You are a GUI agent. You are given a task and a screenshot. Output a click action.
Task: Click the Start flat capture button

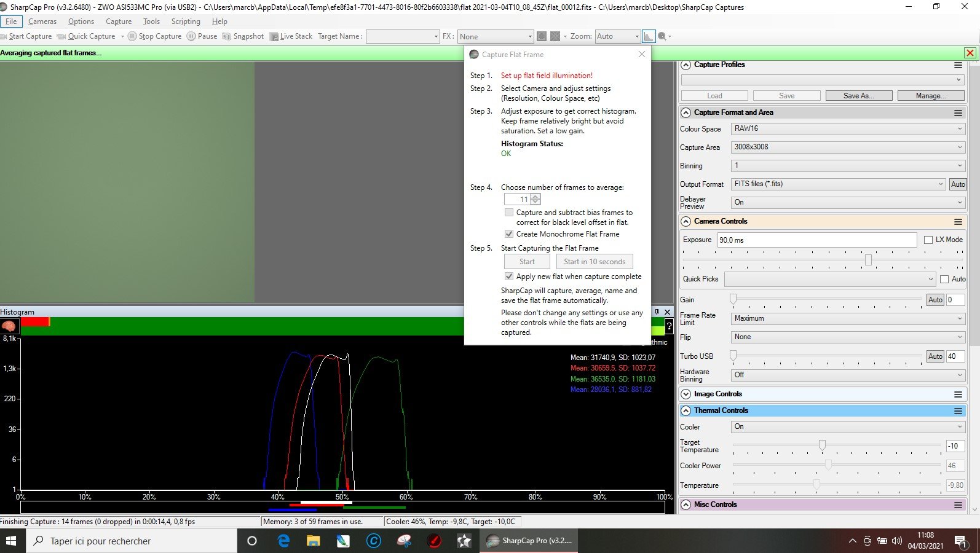(528, 262)
